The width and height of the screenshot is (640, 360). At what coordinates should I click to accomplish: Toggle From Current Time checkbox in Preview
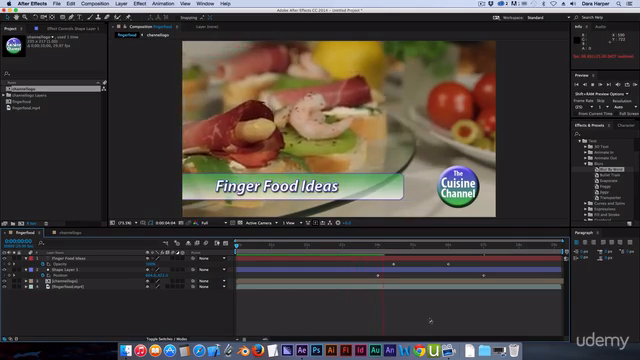[576, 113]
